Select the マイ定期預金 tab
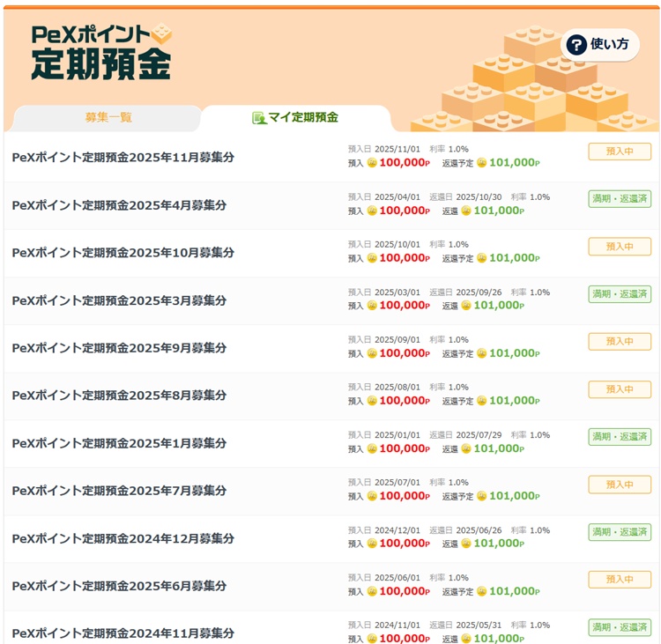 (x=296, y=117)
